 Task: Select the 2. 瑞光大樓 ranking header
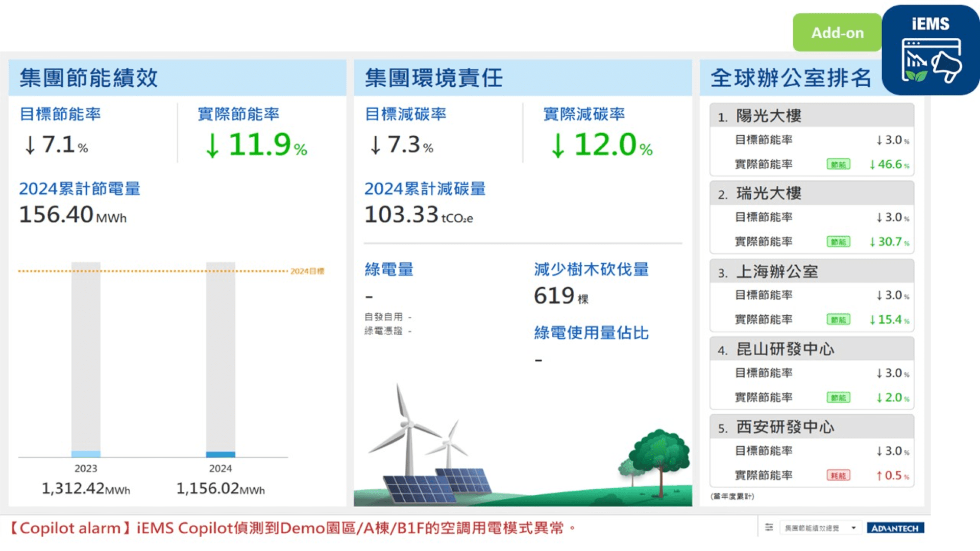(x=812, y=193)
